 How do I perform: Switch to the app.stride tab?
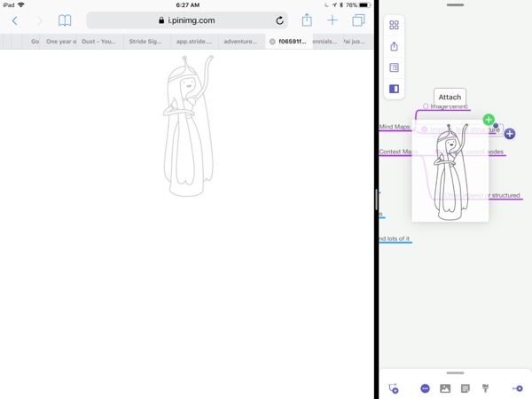[x=194, y=42]
